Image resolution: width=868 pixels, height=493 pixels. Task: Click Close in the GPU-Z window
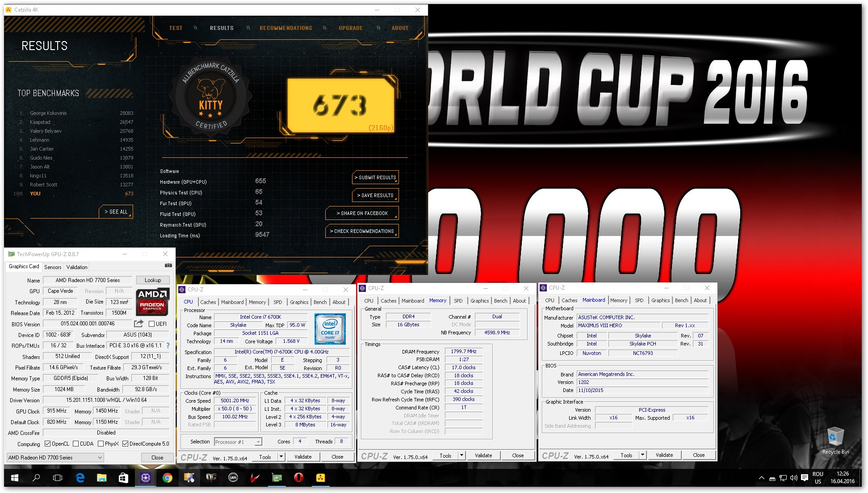point(157,458)
